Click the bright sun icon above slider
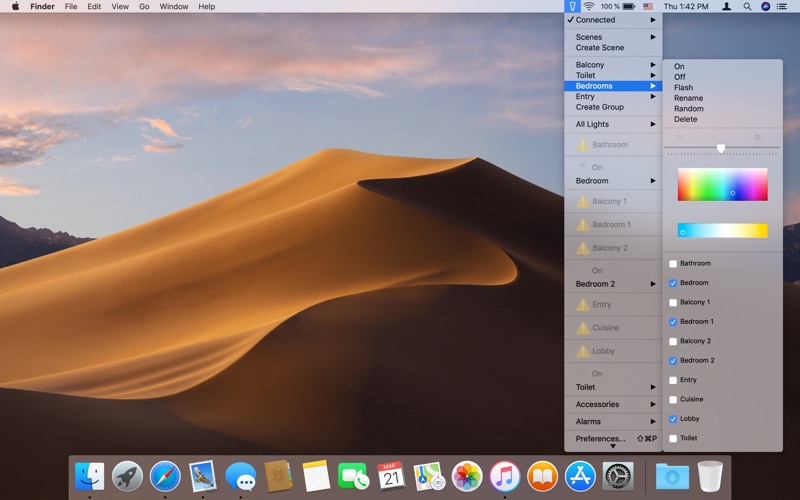Screen dimensions: 800x500 pyautogui.click(x=757, y=137)
